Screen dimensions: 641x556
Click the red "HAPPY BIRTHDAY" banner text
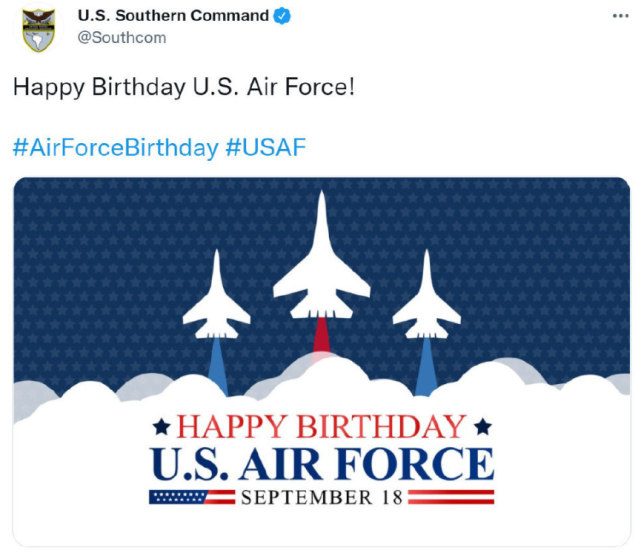[x=321, y=427]
